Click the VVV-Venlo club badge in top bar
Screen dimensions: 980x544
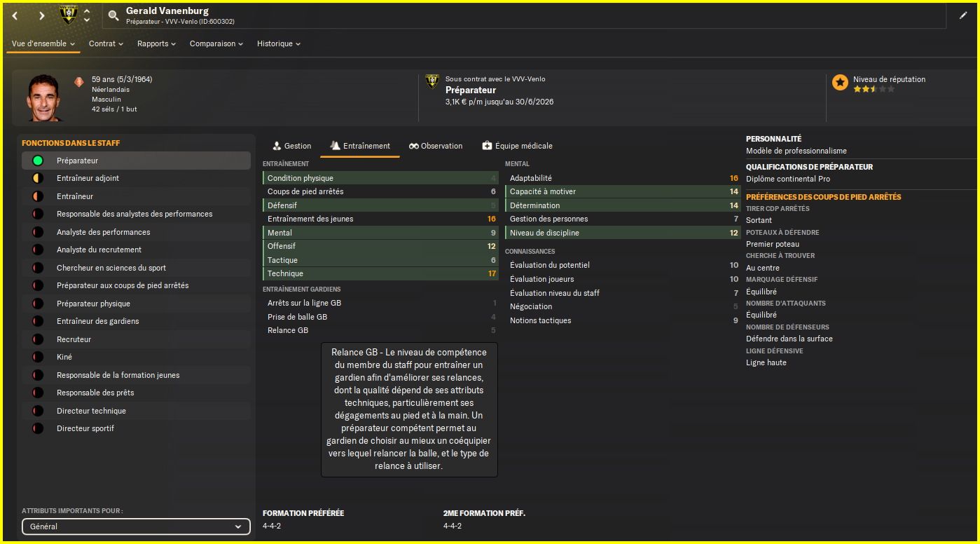click(68, 15)
